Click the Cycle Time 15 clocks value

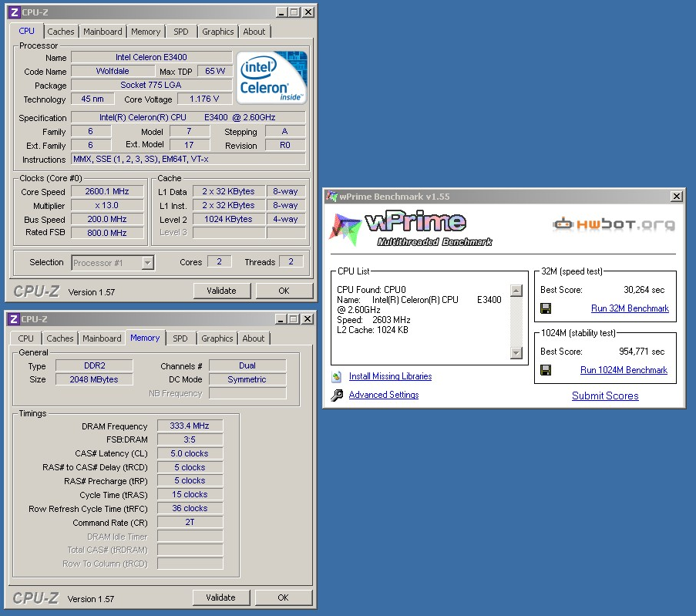tap(190, 494)
